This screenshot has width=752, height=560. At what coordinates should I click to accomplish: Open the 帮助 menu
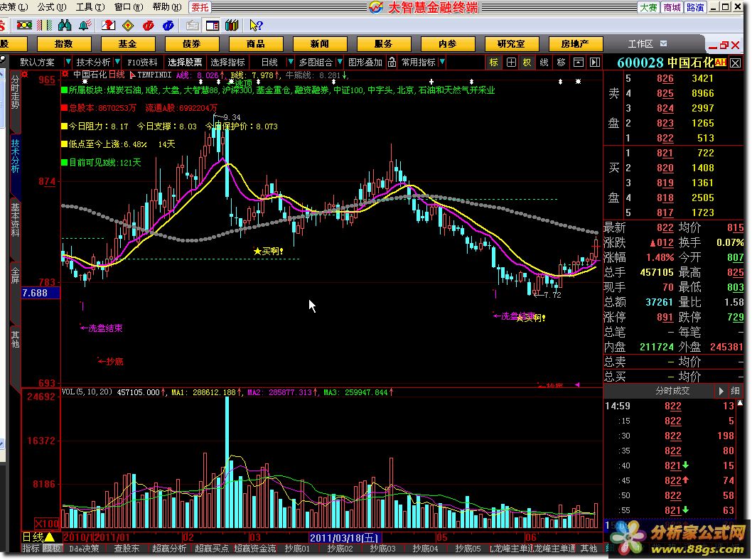[166, 6]
